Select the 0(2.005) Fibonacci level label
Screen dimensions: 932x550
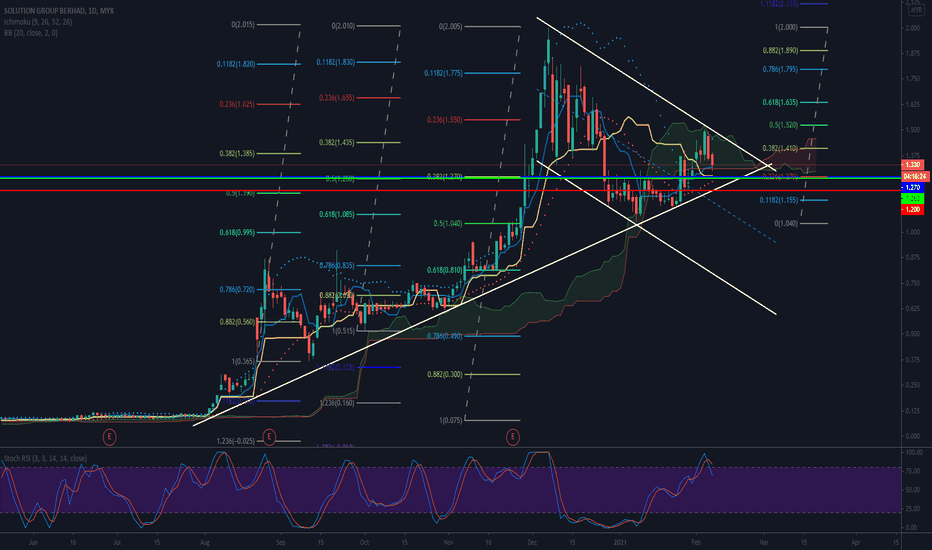click(451, 27)
